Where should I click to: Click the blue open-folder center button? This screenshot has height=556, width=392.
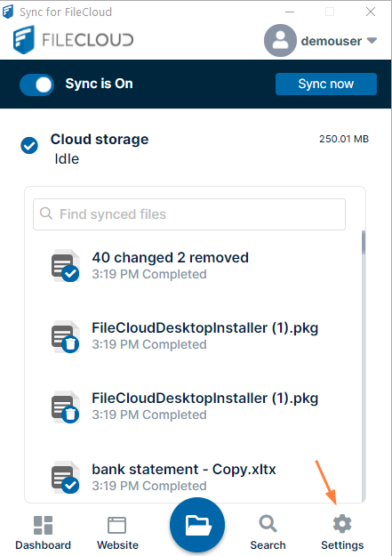point(197,525)
